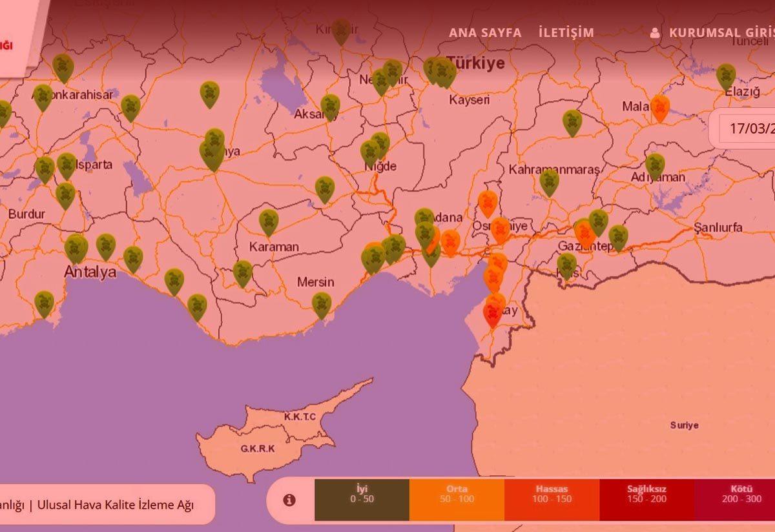Click the G.K.R.K label on Cyprus

click(258, 449)
